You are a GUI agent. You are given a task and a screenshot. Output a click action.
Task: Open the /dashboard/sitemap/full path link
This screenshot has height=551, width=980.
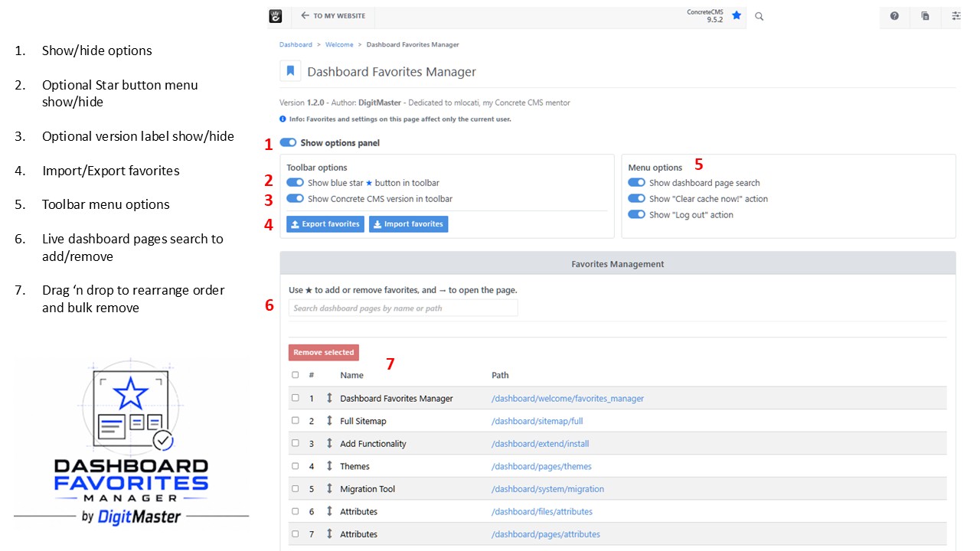pyautogui.click(x=537, y=421)
